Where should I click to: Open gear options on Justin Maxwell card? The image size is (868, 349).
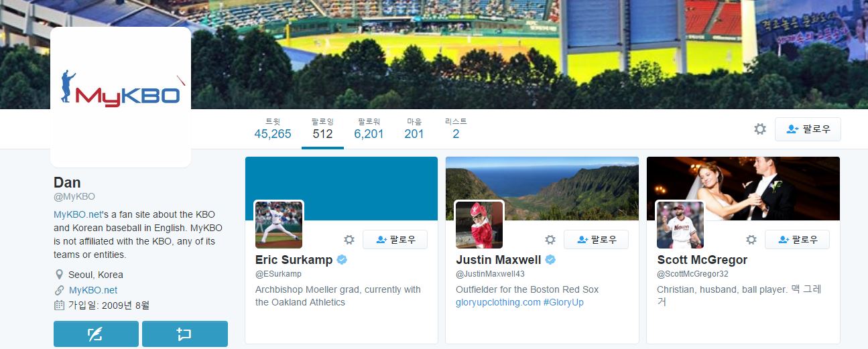click(x=550, y=240)
